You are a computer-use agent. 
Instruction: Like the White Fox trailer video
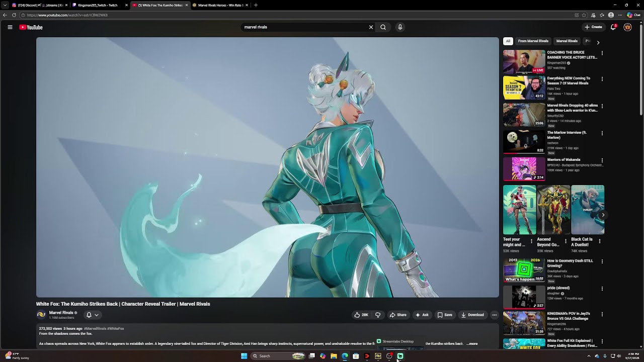pyautogui.click(x=361, y=315)
